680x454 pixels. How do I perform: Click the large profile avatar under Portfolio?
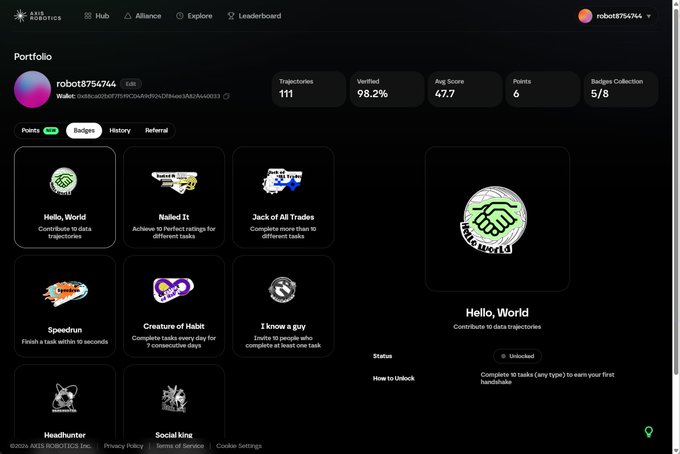(x=32, y=89)
